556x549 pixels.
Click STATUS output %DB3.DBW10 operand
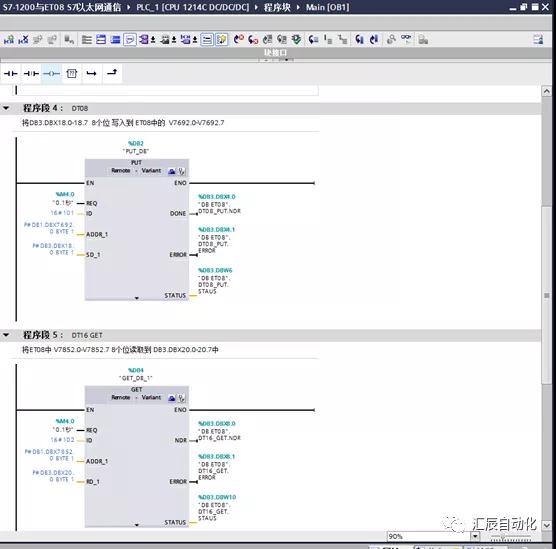(x=217, y=497)
